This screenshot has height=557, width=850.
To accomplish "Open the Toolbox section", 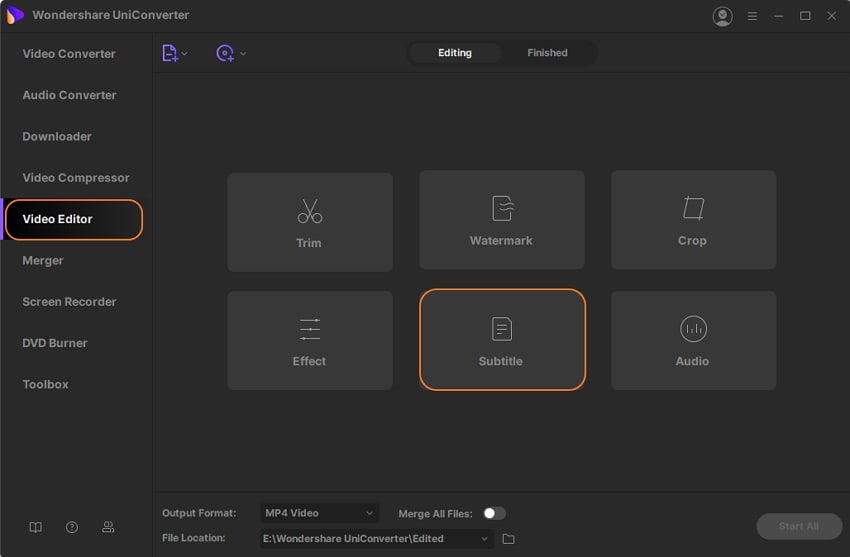I will point(46,384).
